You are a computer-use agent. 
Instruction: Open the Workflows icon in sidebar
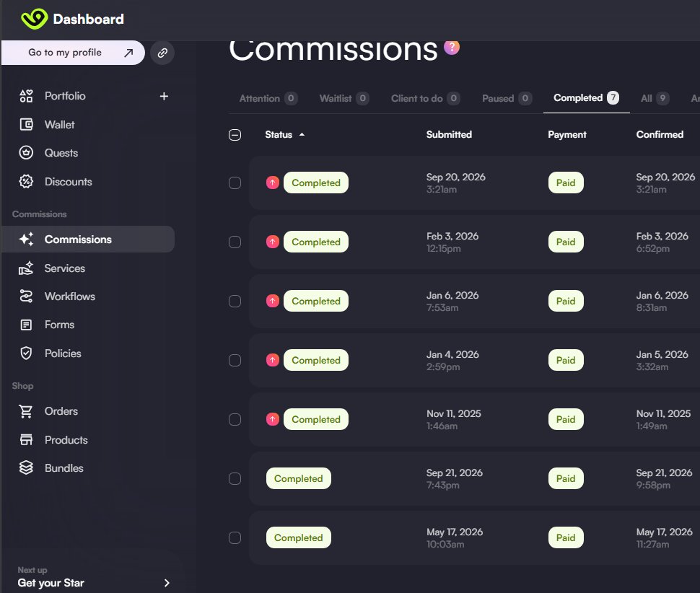click(26, 296)
